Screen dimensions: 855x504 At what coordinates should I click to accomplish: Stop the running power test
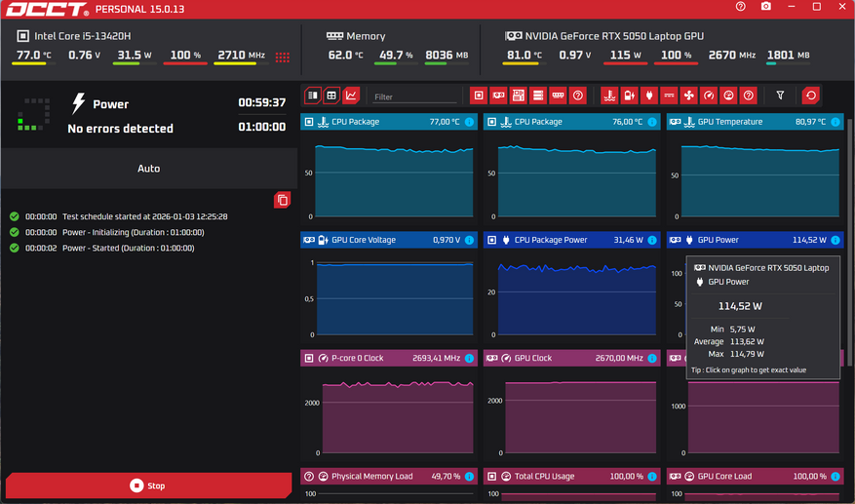click(148, 485)
